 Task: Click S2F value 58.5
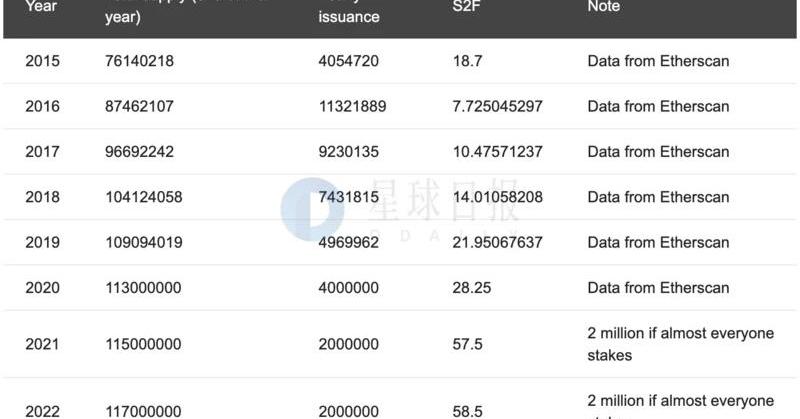pyautogui.click(x=467, y=411)
